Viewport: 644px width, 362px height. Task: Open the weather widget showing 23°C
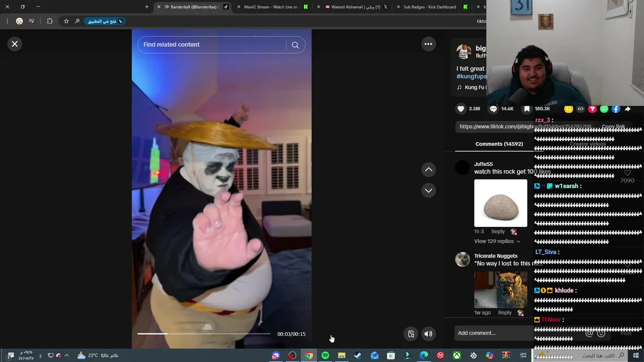coord(98,355)
